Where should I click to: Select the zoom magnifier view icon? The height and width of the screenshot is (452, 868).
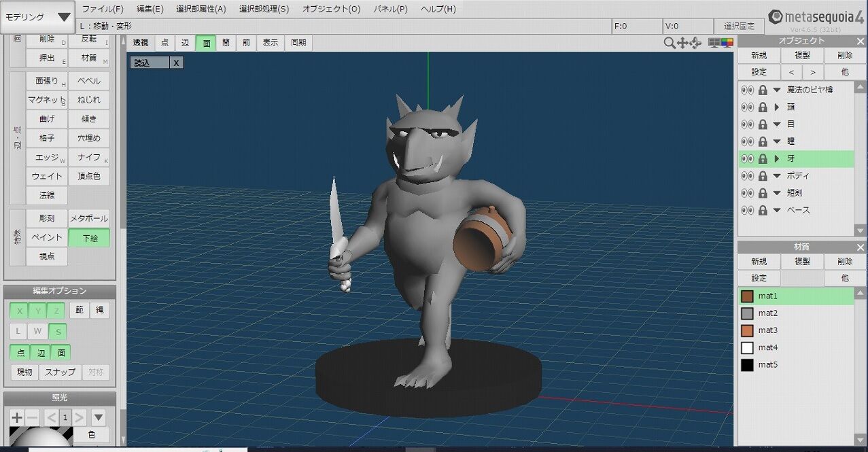click(670, 43)
